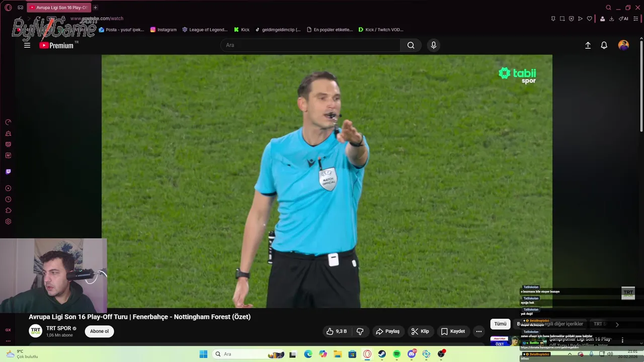Open TRT SPOR channel name link
644x362 pixels.
tap(59, 328)
